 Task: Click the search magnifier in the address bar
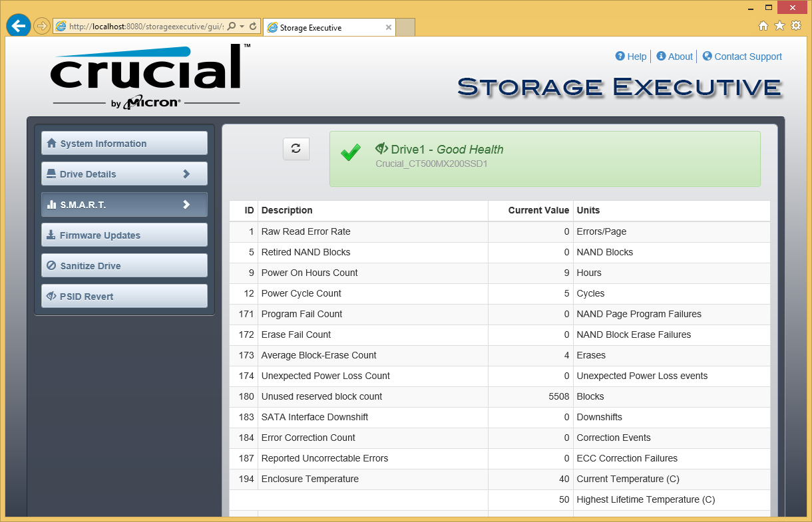[x=232, y=27]
